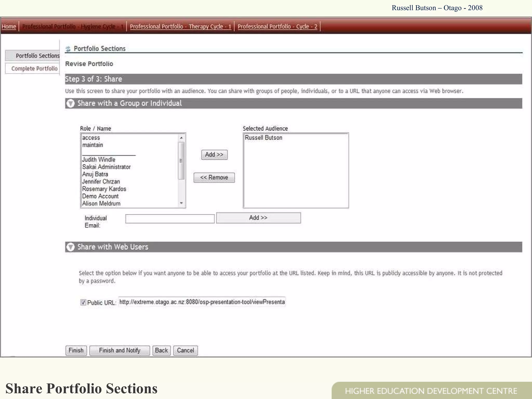Select 'Rosemary Kardos' in the list
532x399 pixels.
pyautogui.click(x=104, y=189)
